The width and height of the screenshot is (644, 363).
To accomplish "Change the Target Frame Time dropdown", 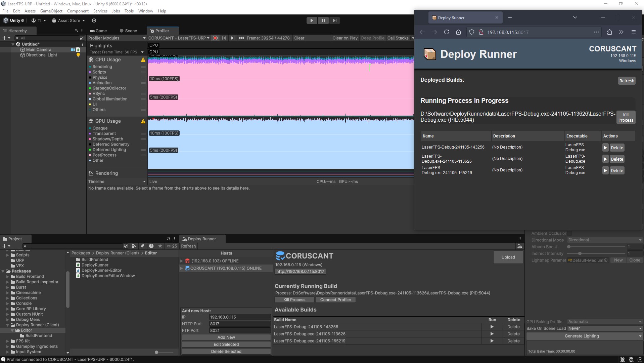I will (116, 52).
